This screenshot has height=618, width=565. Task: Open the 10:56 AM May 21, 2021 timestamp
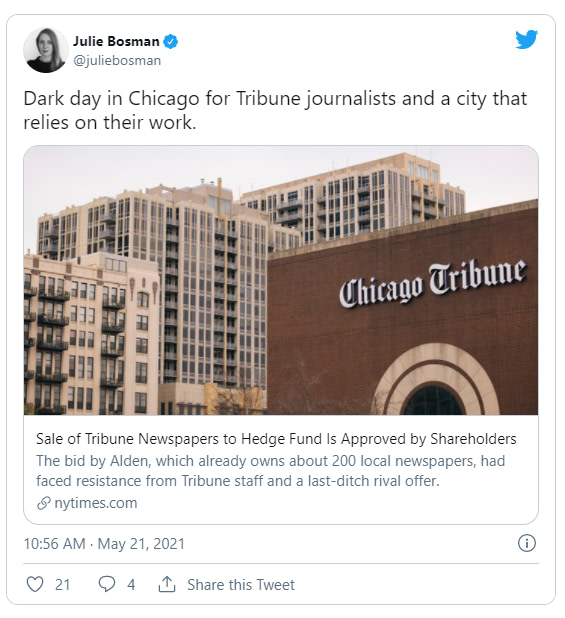[x=104, y=544]
